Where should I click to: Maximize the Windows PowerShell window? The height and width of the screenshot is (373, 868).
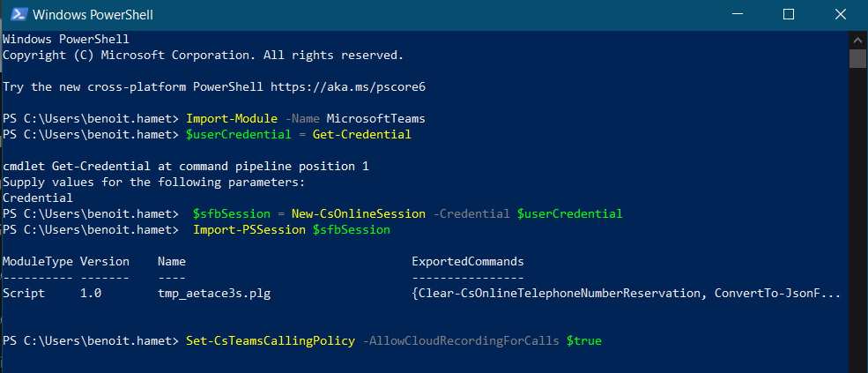789,14
